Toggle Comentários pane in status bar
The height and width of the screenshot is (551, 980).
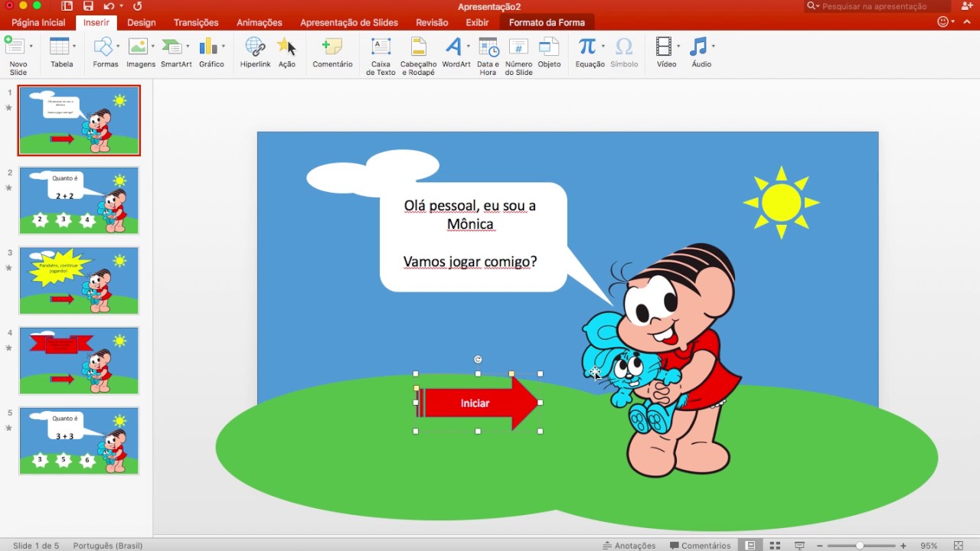pos(701,546)
